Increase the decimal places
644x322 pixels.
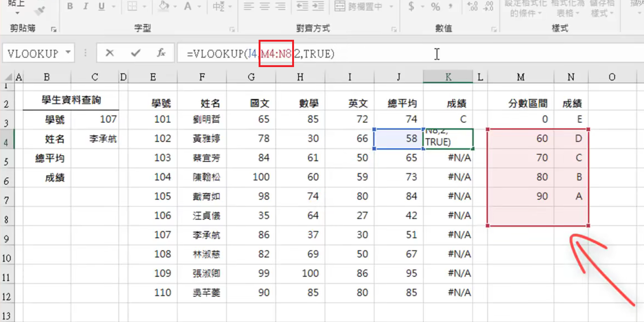coord(472,6)
